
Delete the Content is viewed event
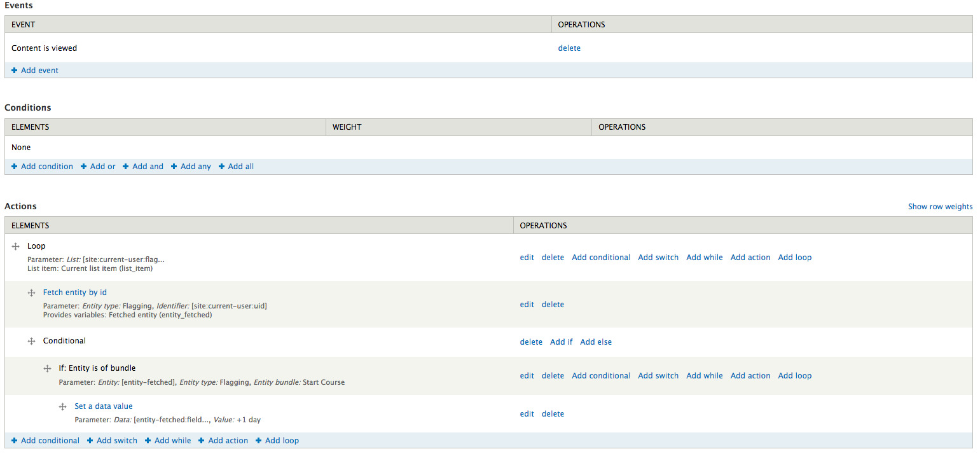[x=569, y=48]
